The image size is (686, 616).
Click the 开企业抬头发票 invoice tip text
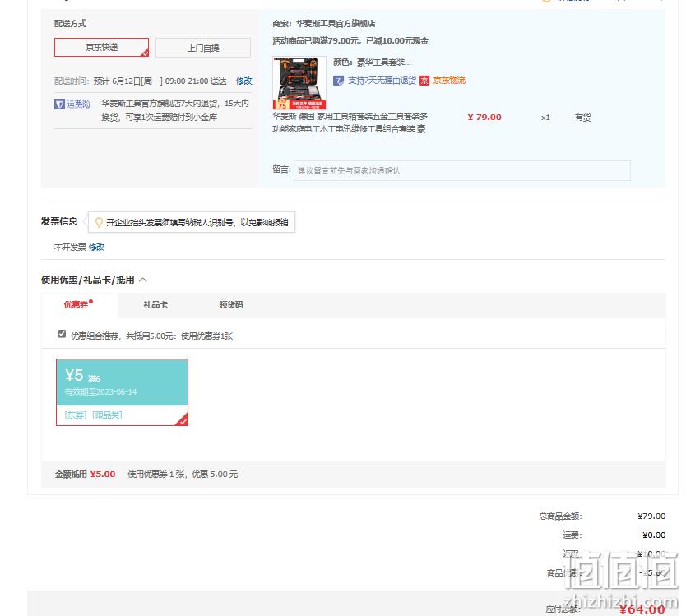[x=197, y=222]
